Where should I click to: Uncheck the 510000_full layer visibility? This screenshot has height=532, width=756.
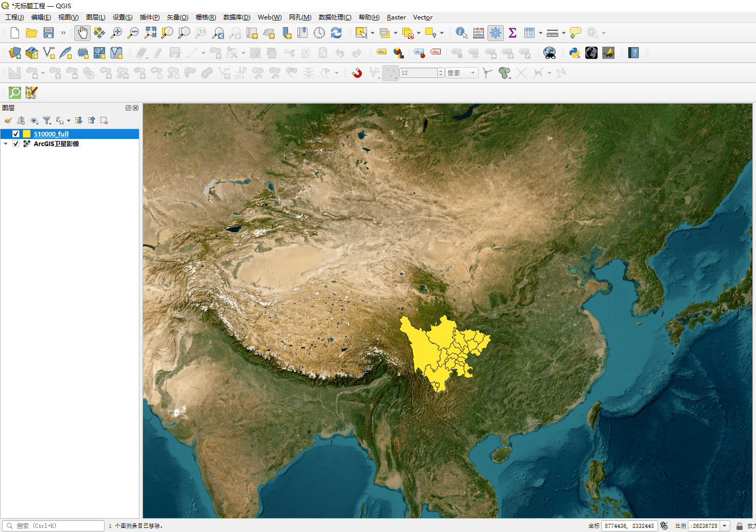pyautogui.click(x=16, y=134)
